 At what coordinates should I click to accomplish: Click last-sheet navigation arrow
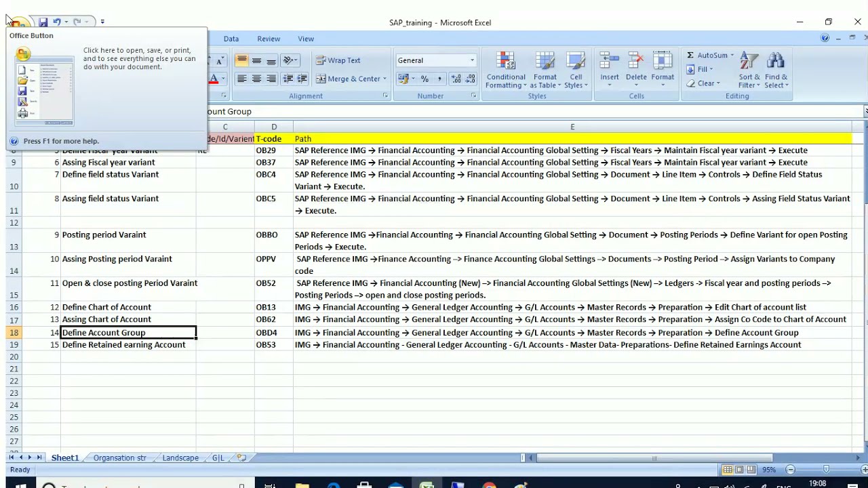pos(39,457)
